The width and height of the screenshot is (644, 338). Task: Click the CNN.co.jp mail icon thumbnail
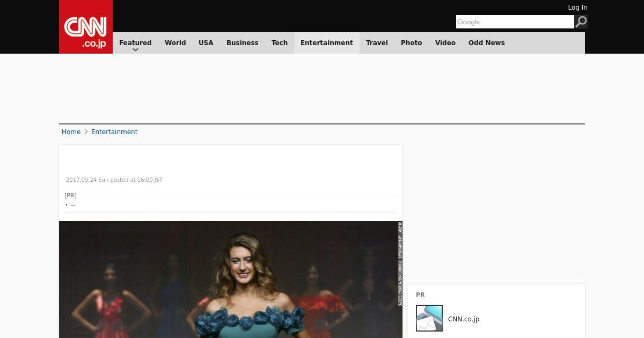[429, 318]
